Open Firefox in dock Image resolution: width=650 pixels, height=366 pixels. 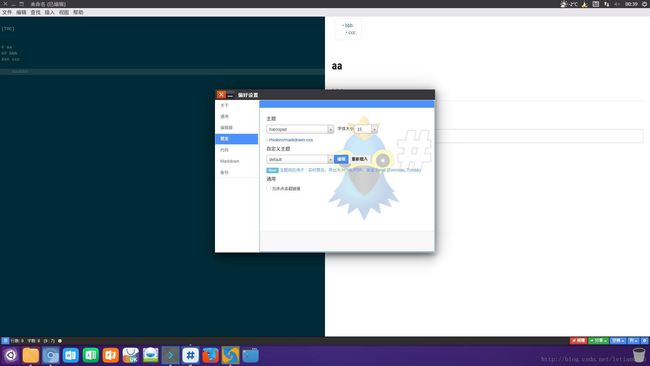[210, 355]
